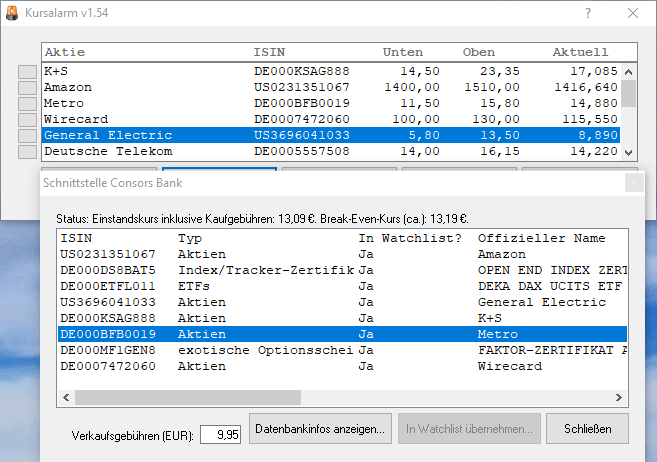This screenshot has height=462, width=657.
Task: Toggle the side button next to General Electric row
Action: tap(27, 135)
